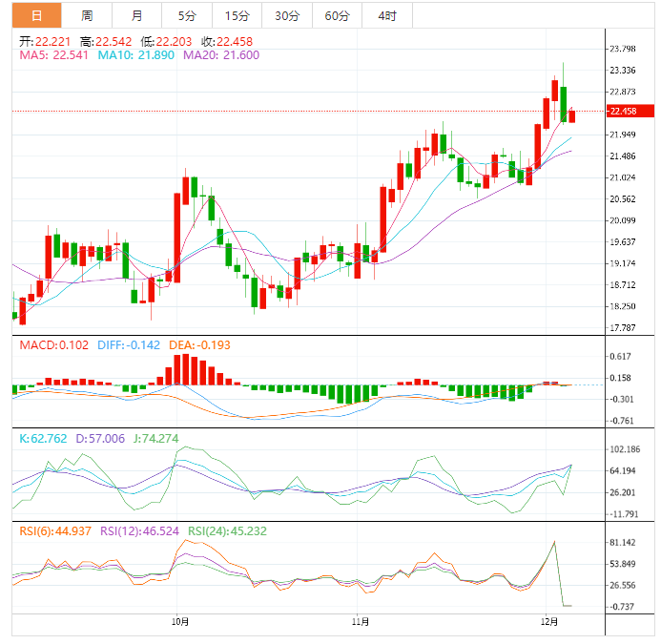Viewport: 661px width, 644px height.
Task: Click the RSI(24):45.232 label
Action: click(x=227, y=531)
